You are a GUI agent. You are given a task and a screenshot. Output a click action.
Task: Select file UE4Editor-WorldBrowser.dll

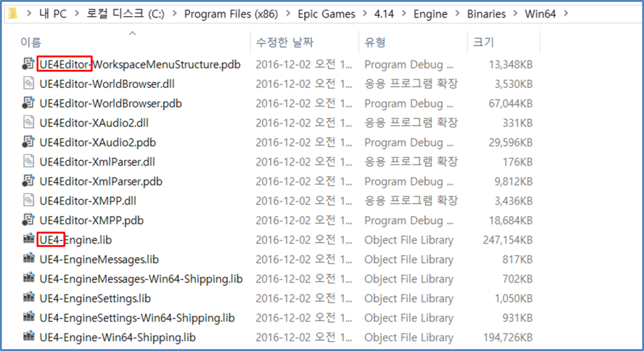(107, 84)
